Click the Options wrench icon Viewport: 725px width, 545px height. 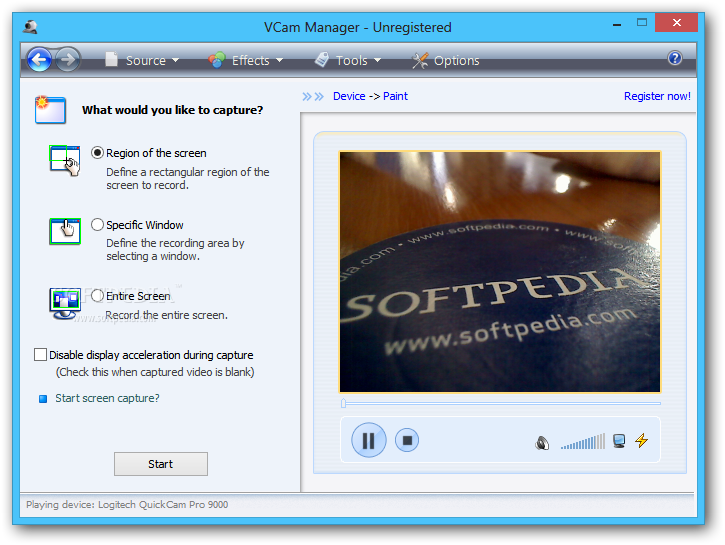click(x=420, y=60)
